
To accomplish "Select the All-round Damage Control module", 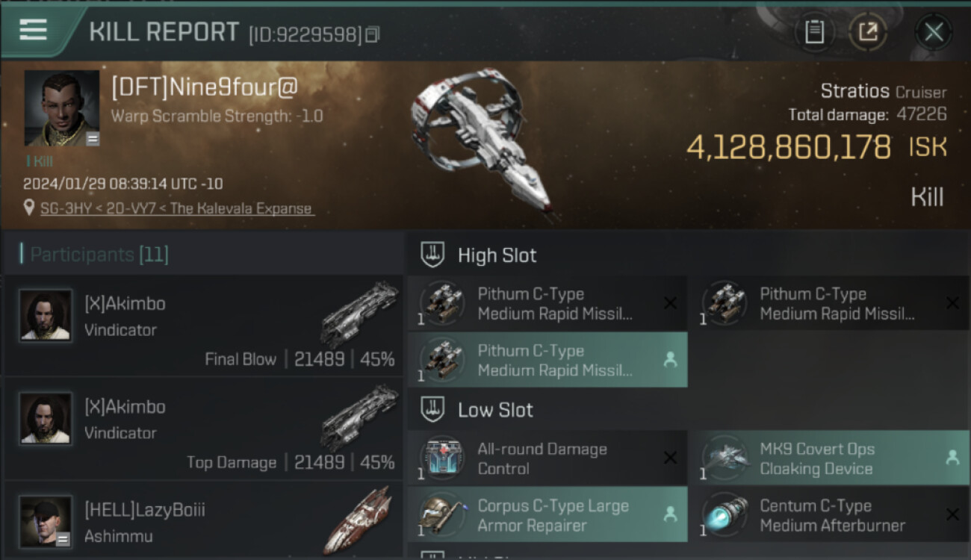I will tap(547, 458).
